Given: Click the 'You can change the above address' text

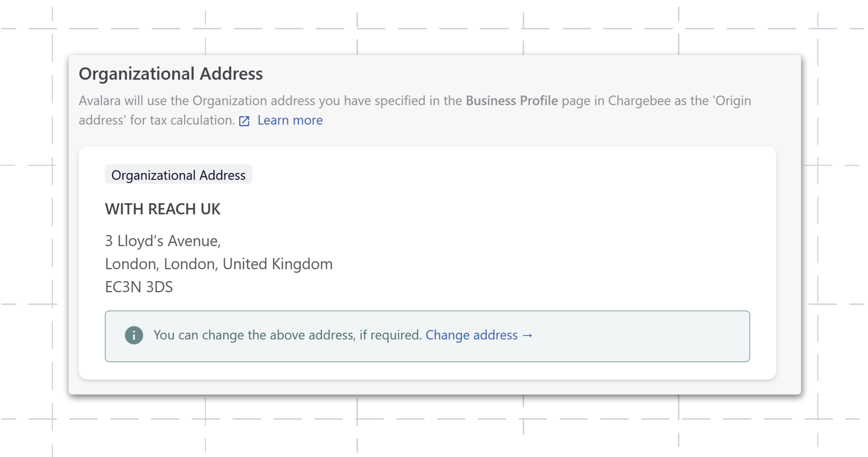Looking at the screenshot, I should click(254, 335).
